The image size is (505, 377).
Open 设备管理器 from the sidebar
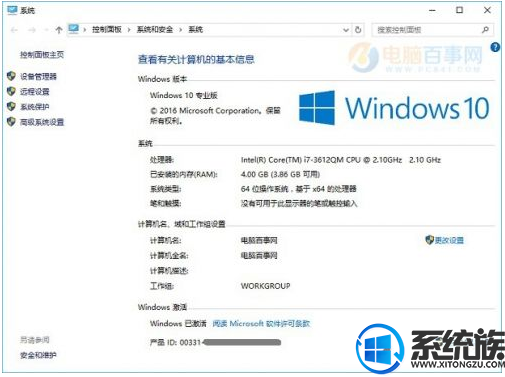tap(38, 77)
